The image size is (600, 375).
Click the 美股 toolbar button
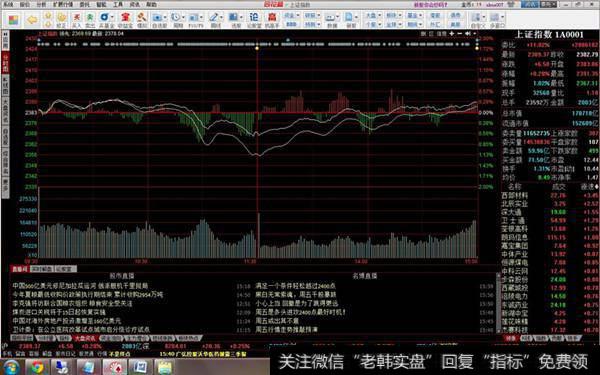coord(455,24)
